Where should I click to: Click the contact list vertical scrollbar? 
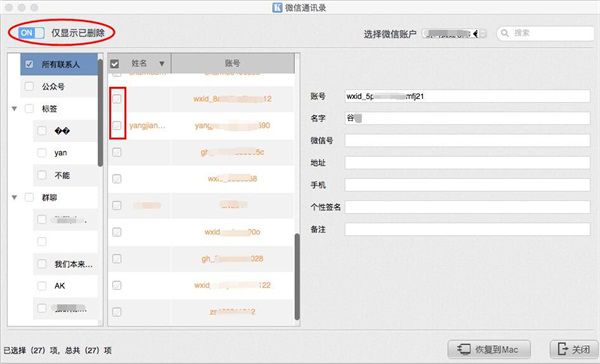point(297,276)
